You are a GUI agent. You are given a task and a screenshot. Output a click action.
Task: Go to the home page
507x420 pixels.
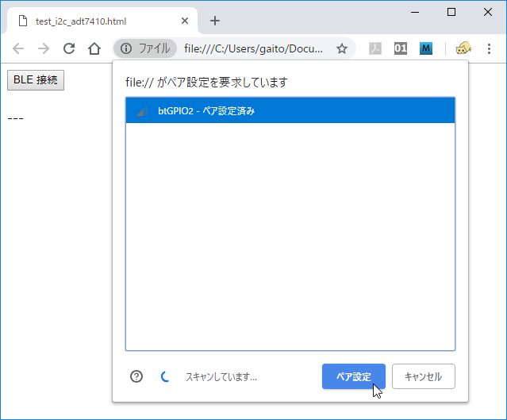(94, 48)
